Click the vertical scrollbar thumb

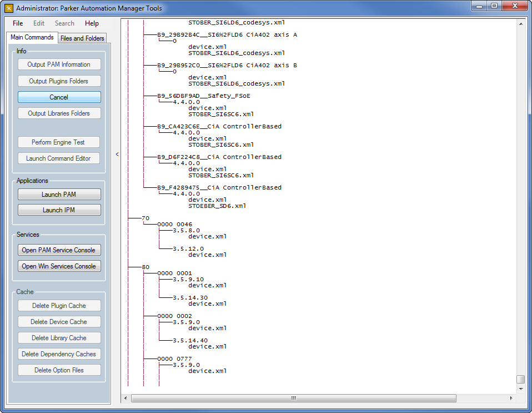point(521,379)
